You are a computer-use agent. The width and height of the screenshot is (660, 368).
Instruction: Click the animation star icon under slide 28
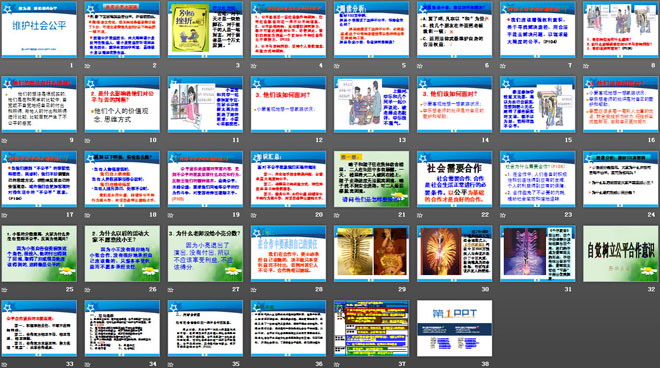254,290
